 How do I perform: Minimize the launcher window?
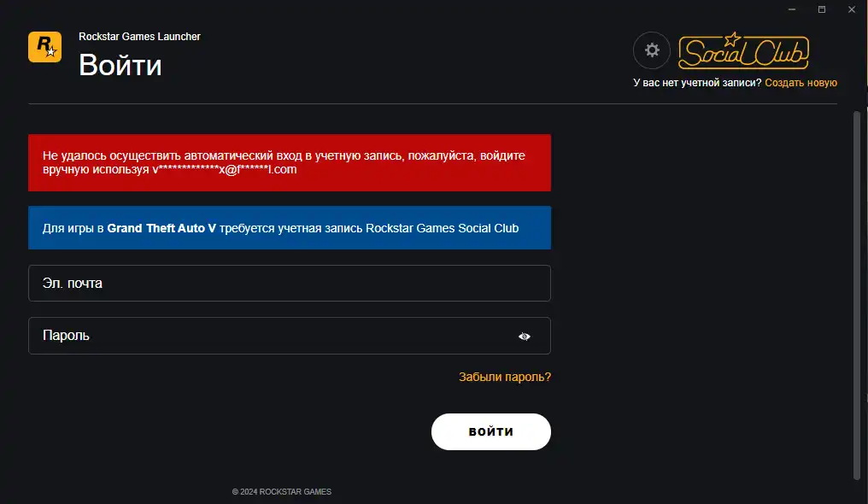click(x=792, y=9)
